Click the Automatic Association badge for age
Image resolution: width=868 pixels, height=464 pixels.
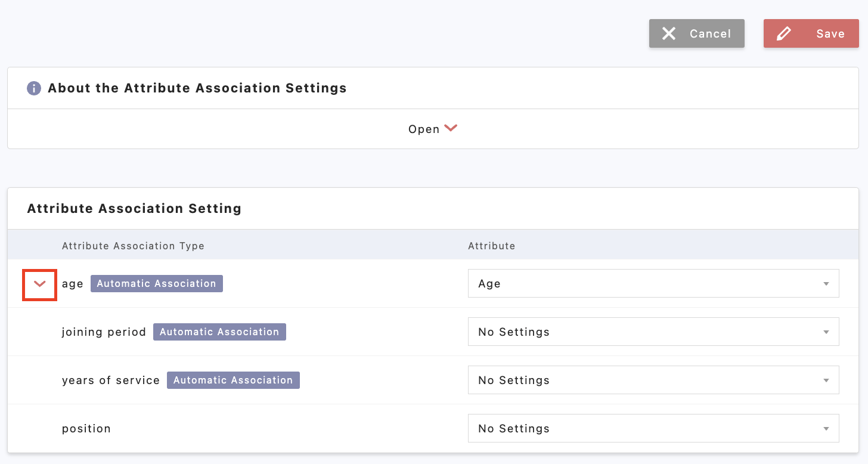(x=156, y=284)
